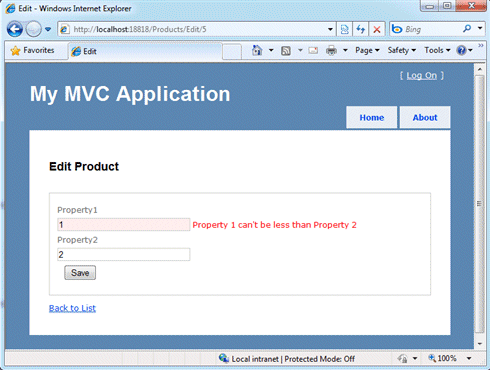The height and width of the screenshot is (370, 490).
Task: Open the Page menu dropdown
Action: point(367,50)
